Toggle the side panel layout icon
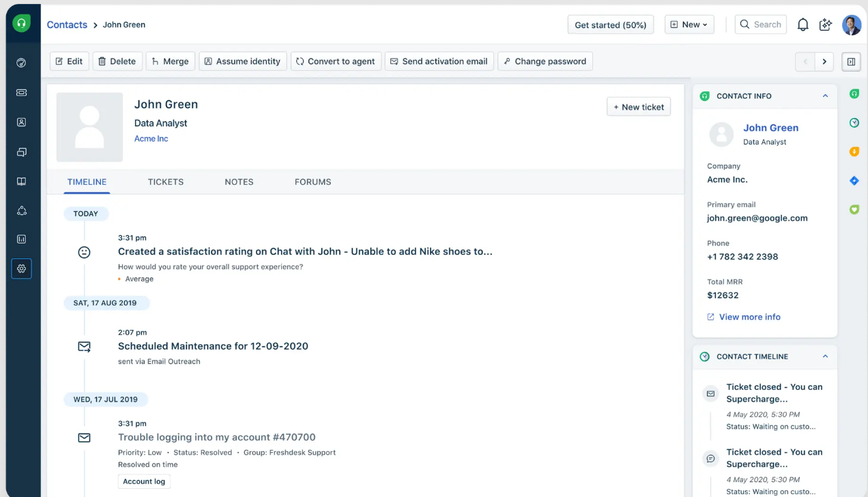 point(851,61)
